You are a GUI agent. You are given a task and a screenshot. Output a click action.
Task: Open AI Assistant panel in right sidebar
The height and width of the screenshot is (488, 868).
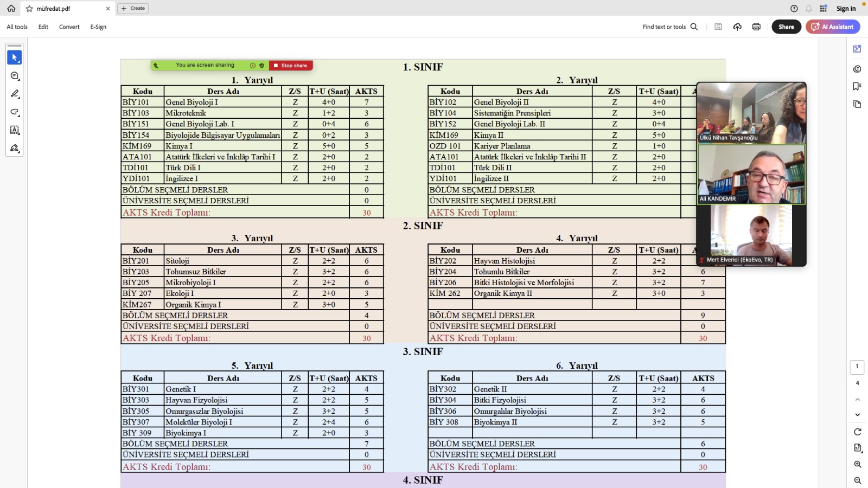pyautogui.click(x=857, y=49)
